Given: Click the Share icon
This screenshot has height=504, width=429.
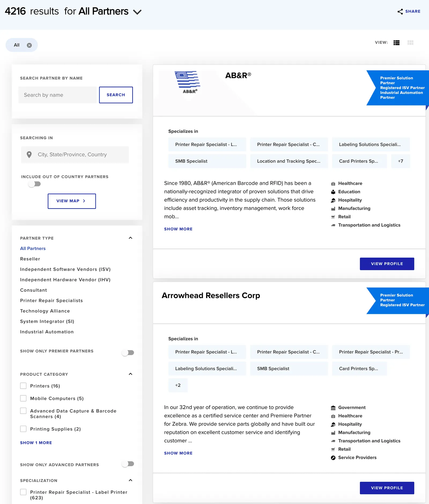Looking at the screenshot, I should pyautogui.click(x=400, y=12).
